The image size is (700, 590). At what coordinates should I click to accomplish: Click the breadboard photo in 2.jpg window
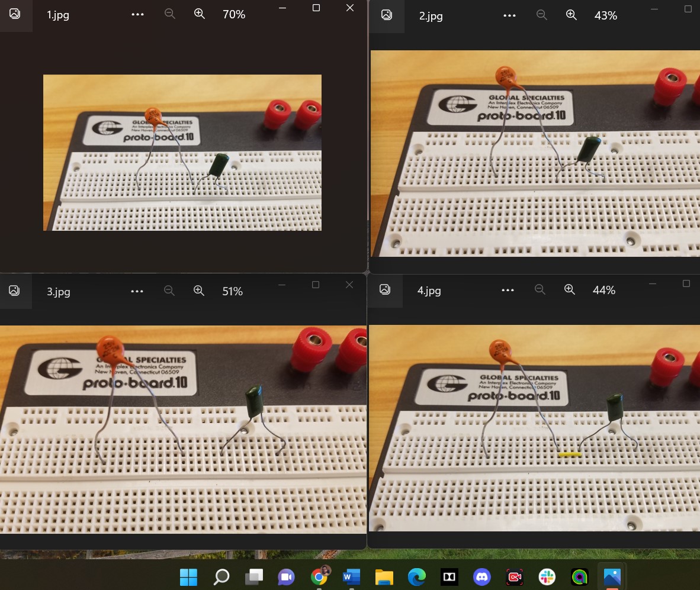(x=535, y=153)
